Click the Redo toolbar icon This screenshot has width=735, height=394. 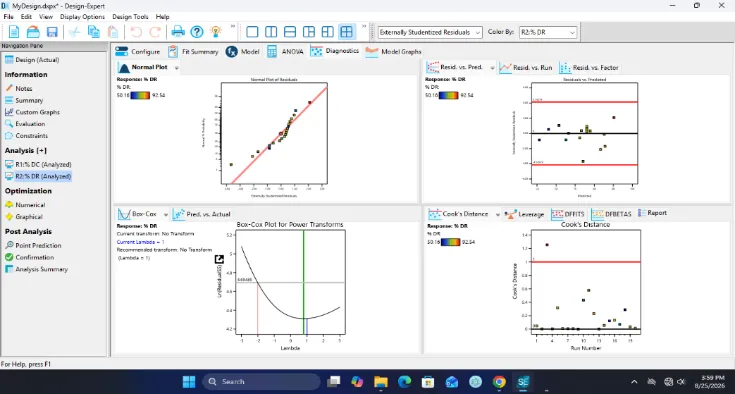[x=155, y=32]
